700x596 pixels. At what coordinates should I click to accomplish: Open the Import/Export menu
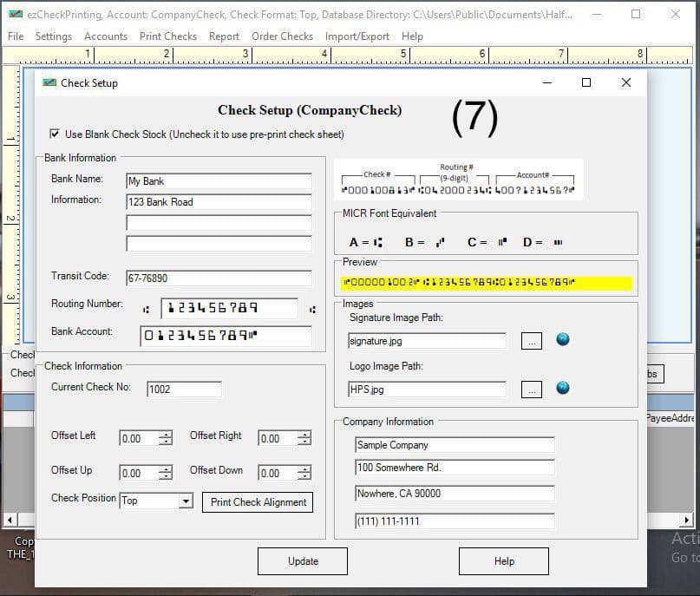357,36
